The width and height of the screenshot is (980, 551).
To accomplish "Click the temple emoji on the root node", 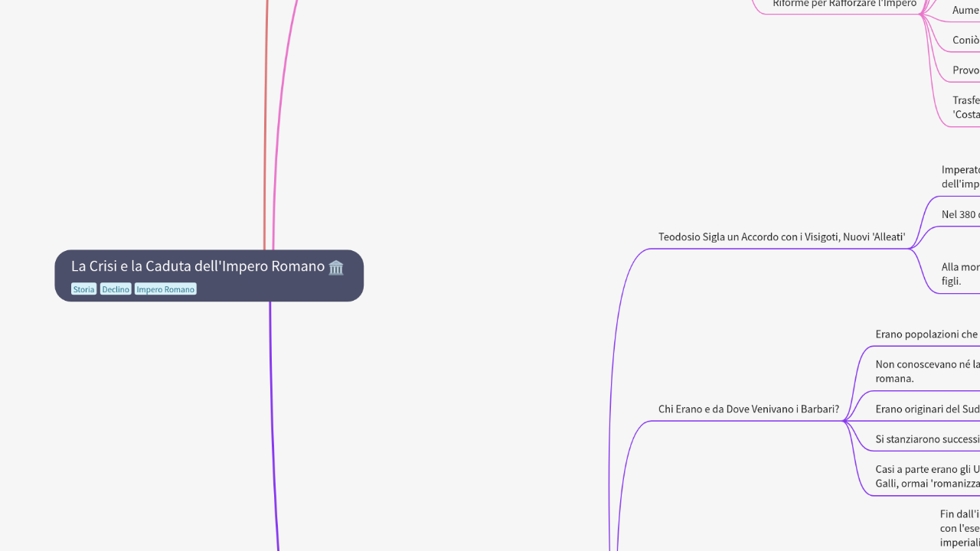I will pyautogui.click(x=336, y=267).
